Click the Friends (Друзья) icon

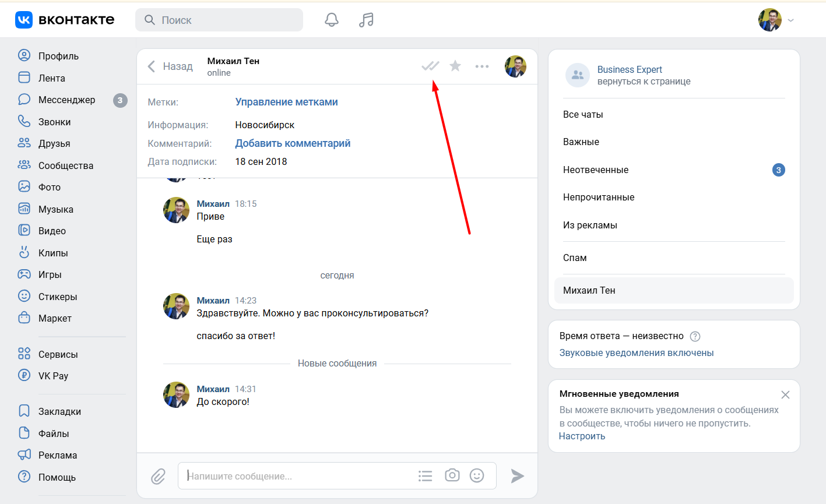tap(24, 143)
